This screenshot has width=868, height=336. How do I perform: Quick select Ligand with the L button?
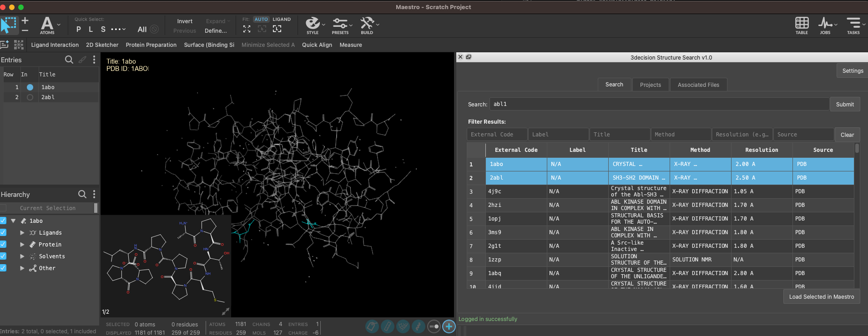point(91,29)
